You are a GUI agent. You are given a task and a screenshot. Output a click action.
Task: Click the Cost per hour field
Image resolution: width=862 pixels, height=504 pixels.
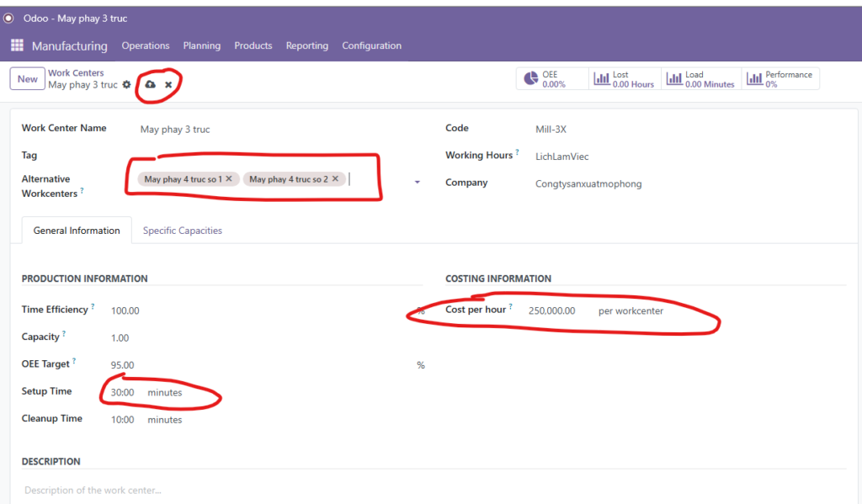pyautogui.click(x=551, y=310)
